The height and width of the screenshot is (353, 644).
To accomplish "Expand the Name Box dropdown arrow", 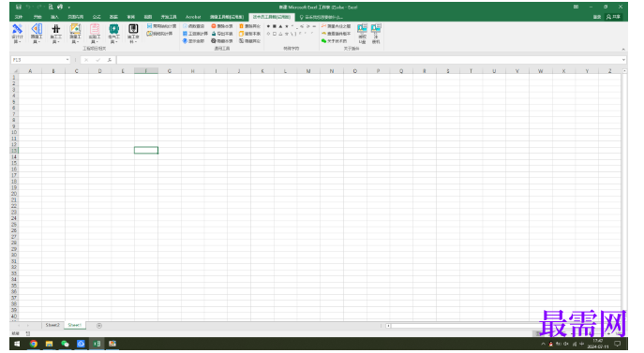I will [x=67, y=60].
